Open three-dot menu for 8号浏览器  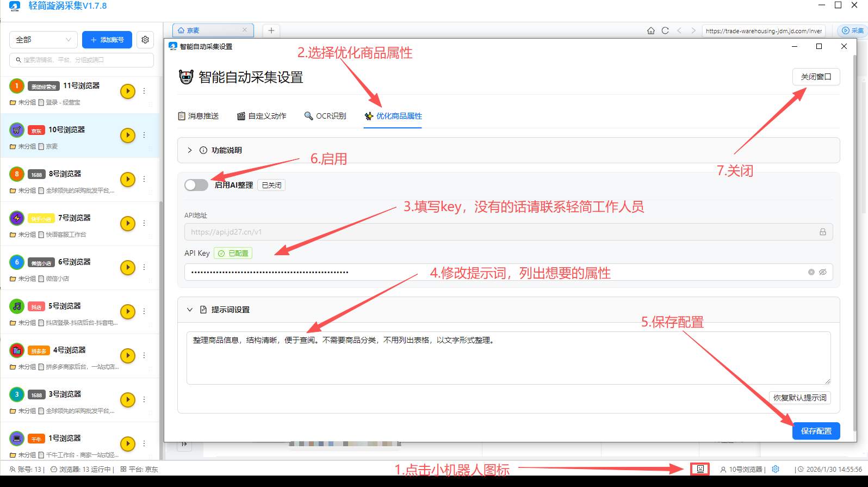[144, 179]
